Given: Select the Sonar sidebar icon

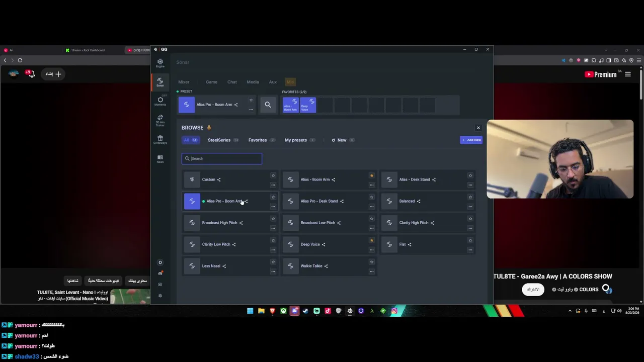Looking at the screenshot, I should [x=160, y=82].
